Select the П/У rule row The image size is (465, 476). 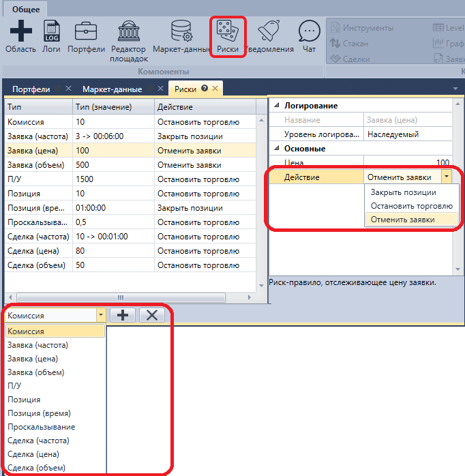[130, 179]
